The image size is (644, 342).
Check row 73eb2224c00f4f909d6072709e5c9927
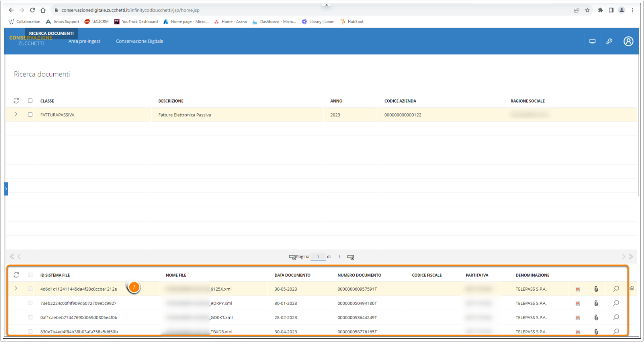[30, 303]
